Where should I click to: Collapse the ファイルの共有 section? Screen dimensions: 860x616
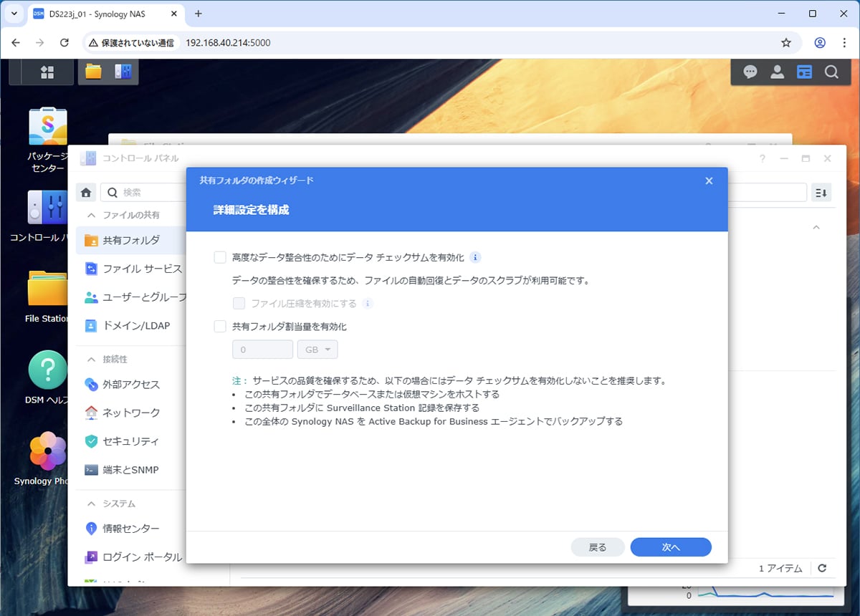[91, 215]
